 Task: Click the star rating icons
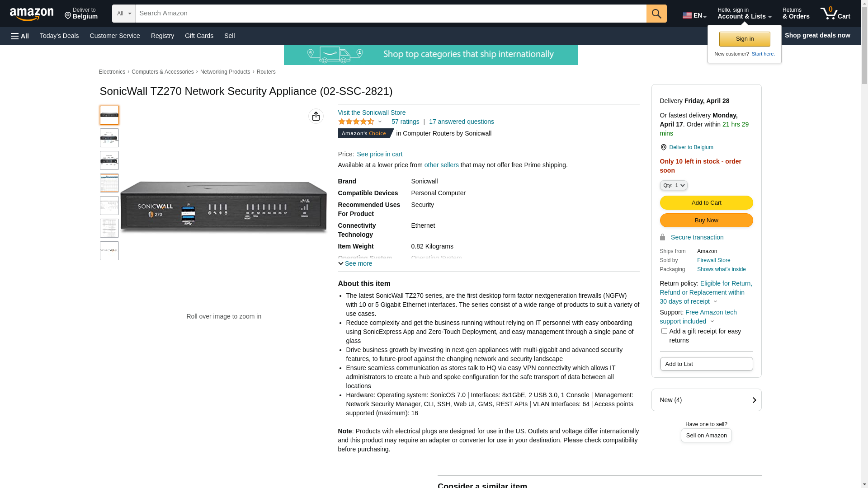point(356,122)
